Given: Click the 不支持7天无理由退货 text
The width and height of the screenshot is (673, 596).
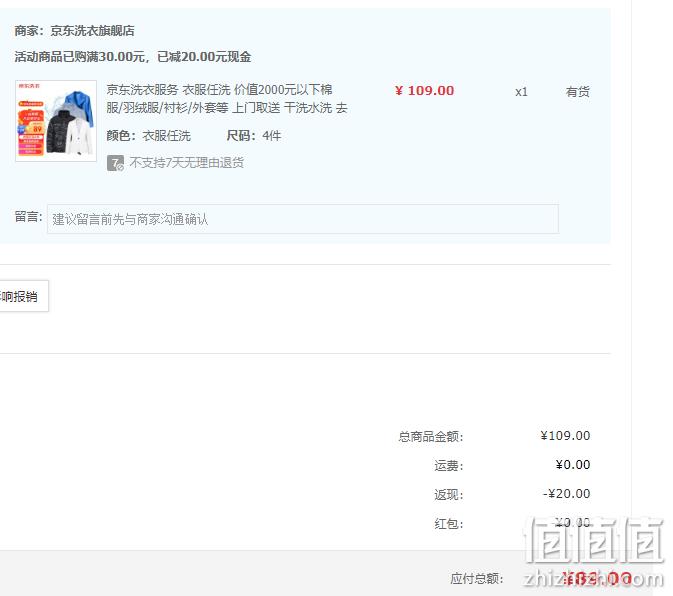Looking at the screenshot, I should [x=187, y=163].
